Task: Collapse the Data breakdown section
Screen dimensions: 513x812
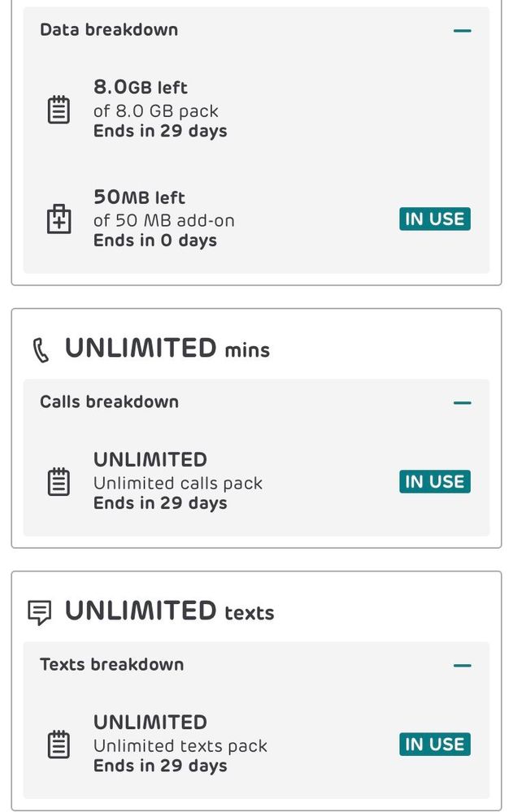Action: [x=462, y=31]
